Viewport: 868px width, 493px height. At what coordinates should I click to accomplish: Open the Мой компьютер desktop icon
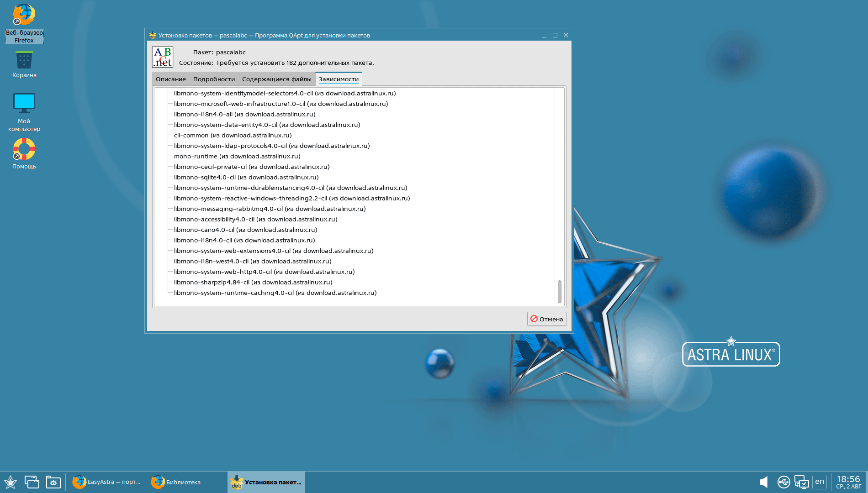24,112
